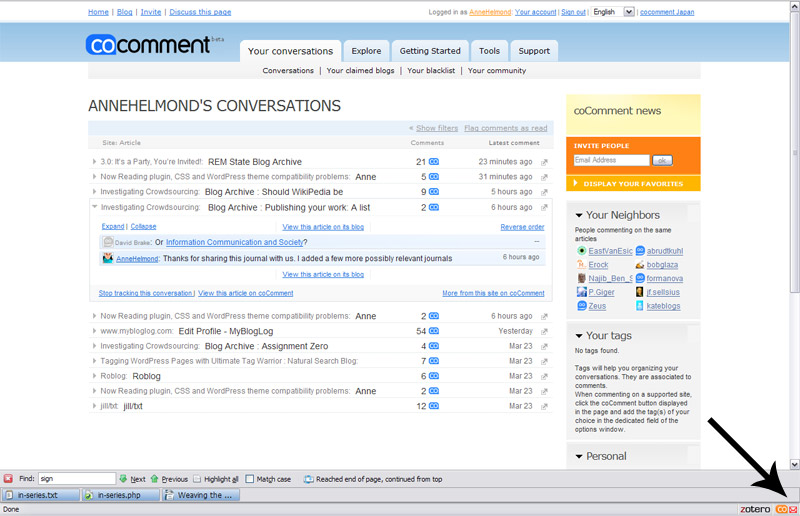This screenshot has width=800, height=516.
Task: Click the cocomment Japan link
Action: point(667,12)
